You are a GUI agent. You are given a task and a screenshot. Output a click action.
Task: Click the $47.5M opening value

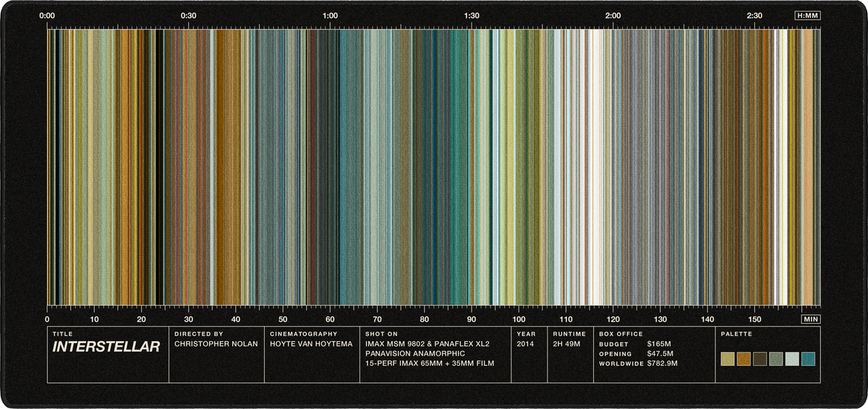coord(660,353)
